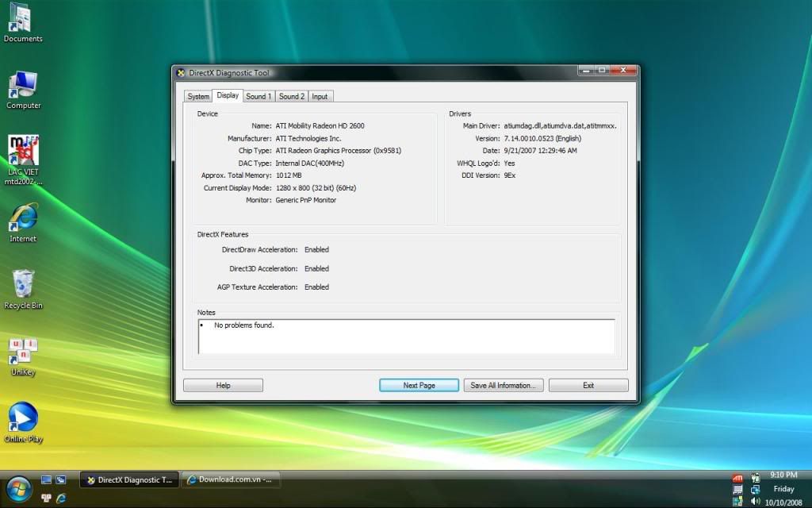Click the Exit button

588,385
